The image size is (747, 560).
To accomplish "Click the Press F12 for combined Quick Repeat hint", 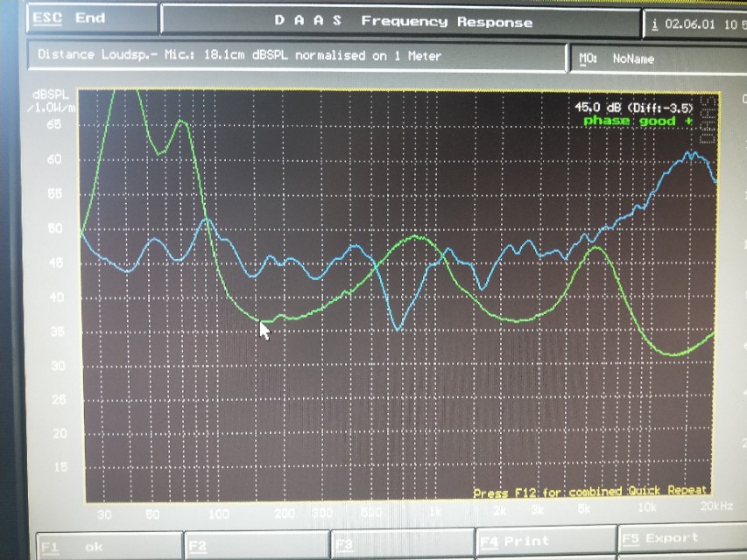I will [589, 492].
